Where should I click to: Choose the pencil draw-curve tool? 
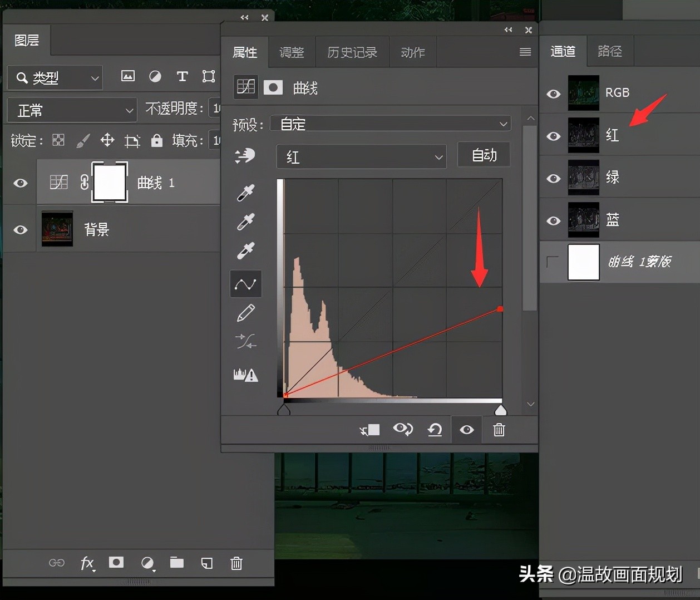pyautogui.click(x=245, y=313)
